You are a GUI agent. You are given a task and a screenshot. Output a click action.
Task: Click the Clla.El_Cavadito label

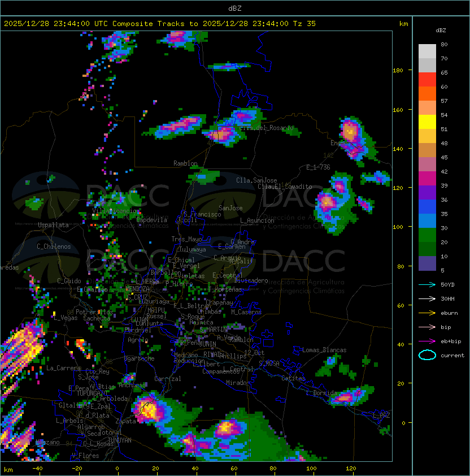coord(285,187)
